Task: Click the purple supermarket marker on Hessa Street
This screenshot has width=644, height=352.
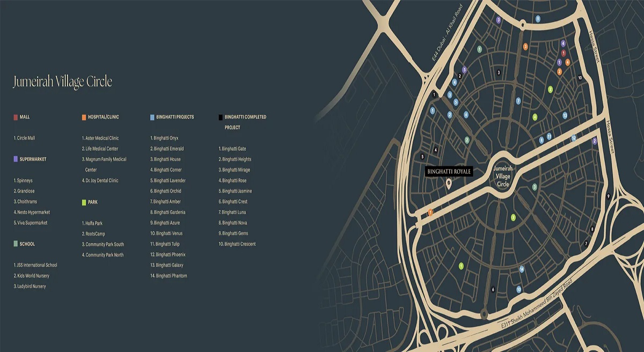Action: tap(595, 141)
